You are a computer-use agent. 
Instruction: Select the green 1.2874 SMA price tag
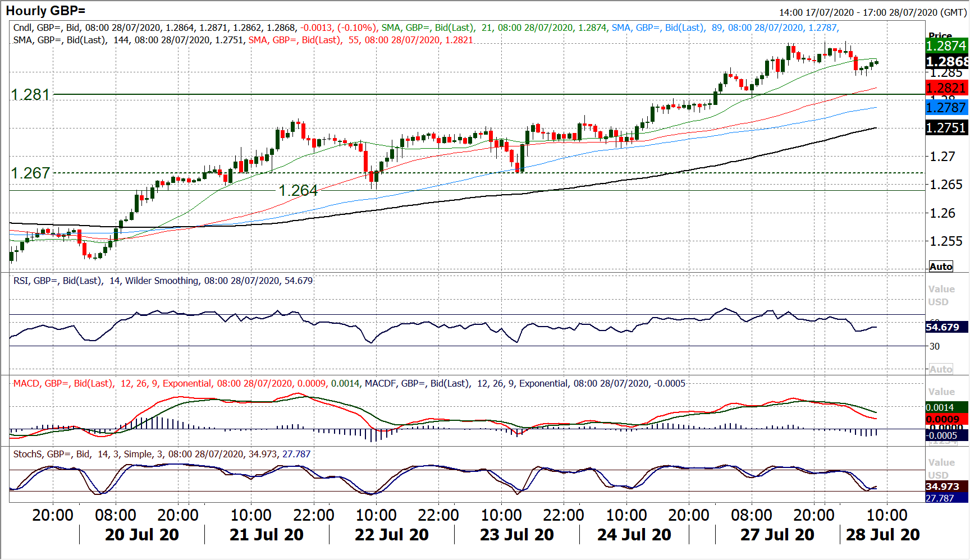[946, 46]
